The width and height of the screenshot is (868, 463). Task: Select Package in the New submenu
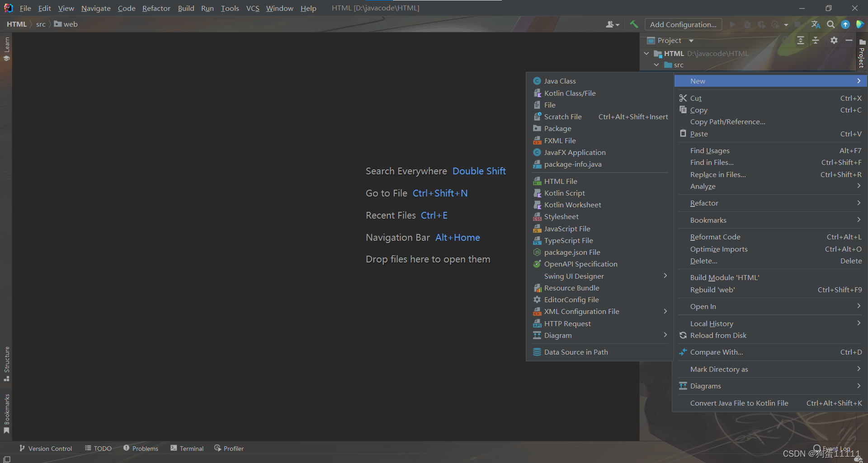[x=600, y=128]
